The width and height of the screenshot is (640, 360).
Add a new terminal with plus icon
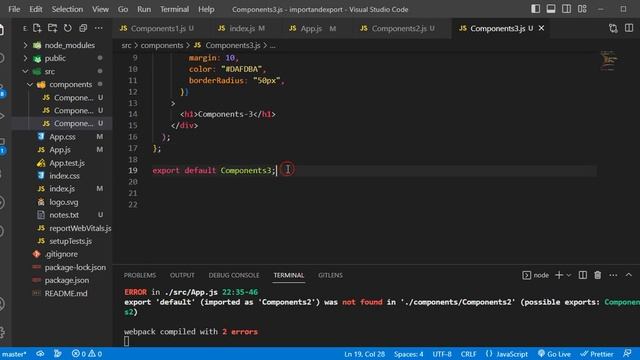(559, 275)
